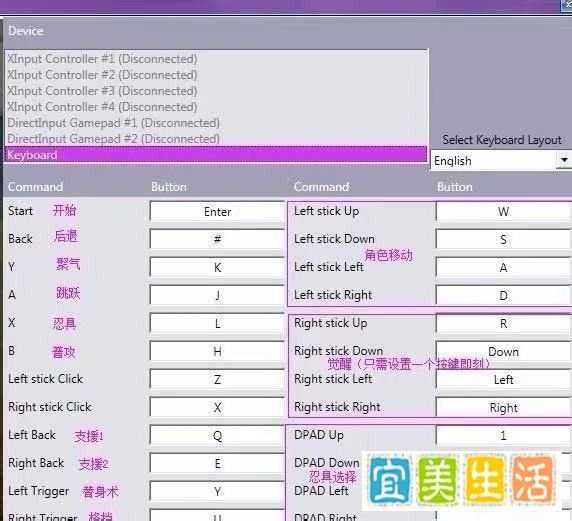The height and width of the screenshot is (521, 572).
Task: Click the B command binding field H
Action: click(x=217, y=352)
